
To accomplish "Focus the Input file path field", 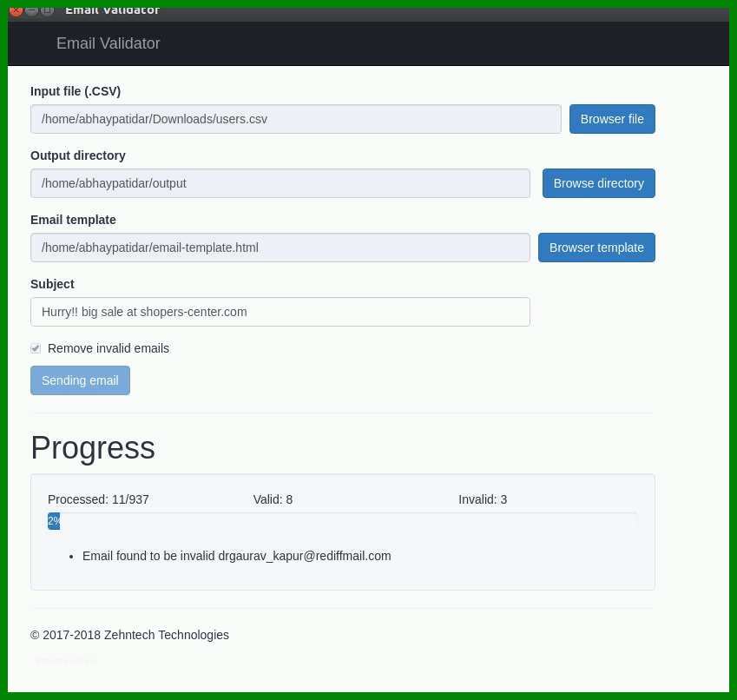I will tap(296, 119).
